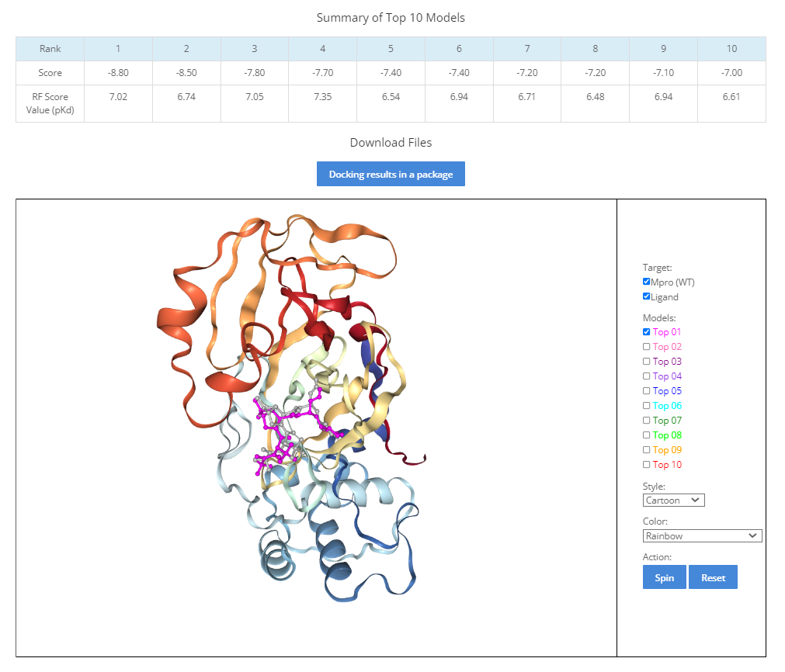Expand the Color dropdown set to Rainbow

[x=702, y=536]
